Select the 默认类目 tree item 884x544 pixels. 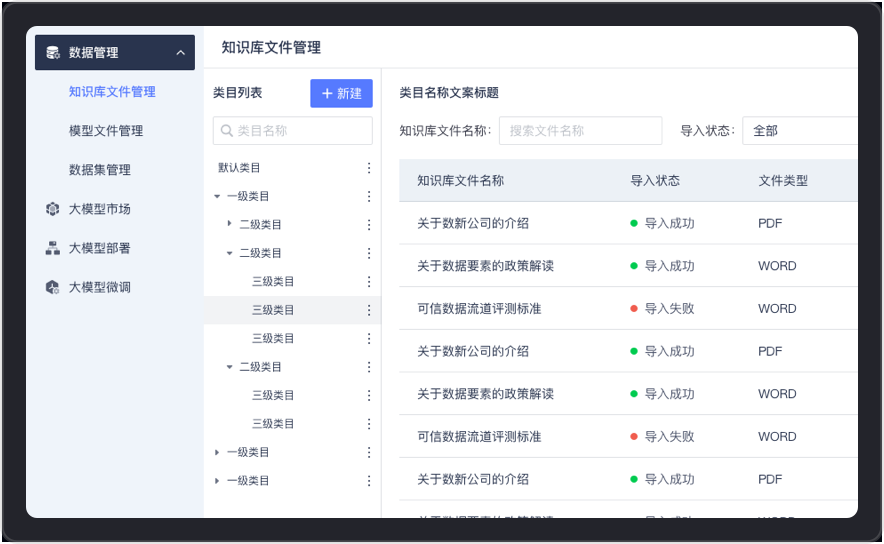tap(240, 168)
